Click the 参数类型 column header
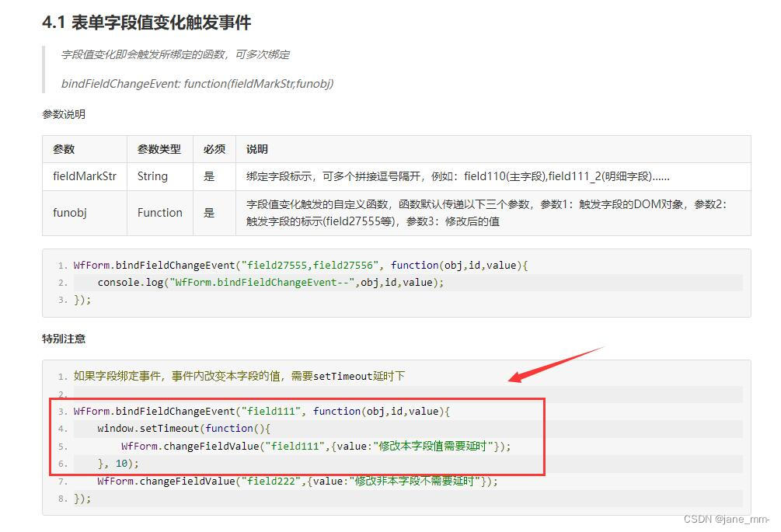 tap(159, 149)
